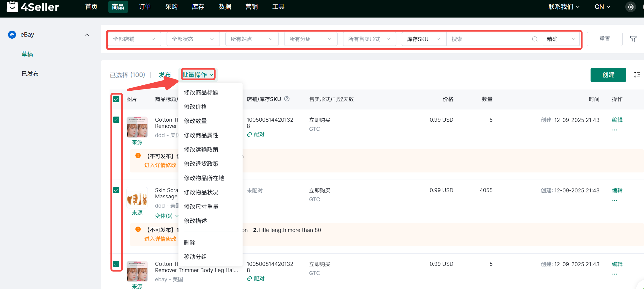Viewport: 644px width, 289px height.
Task: Select 删除 in the batch operations menu
Action: point(189,243)
